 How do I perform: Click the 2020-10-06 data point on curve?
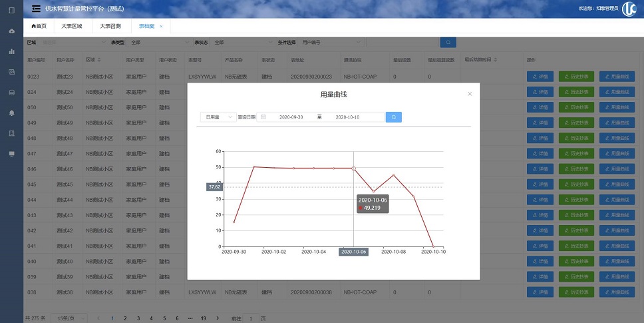(354, 168)
